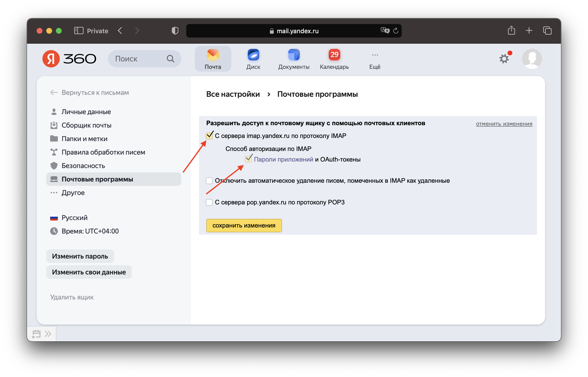Viewport: 588px width, 377px height.
Task: Click the сохранить изменения button
Action: 244,226
